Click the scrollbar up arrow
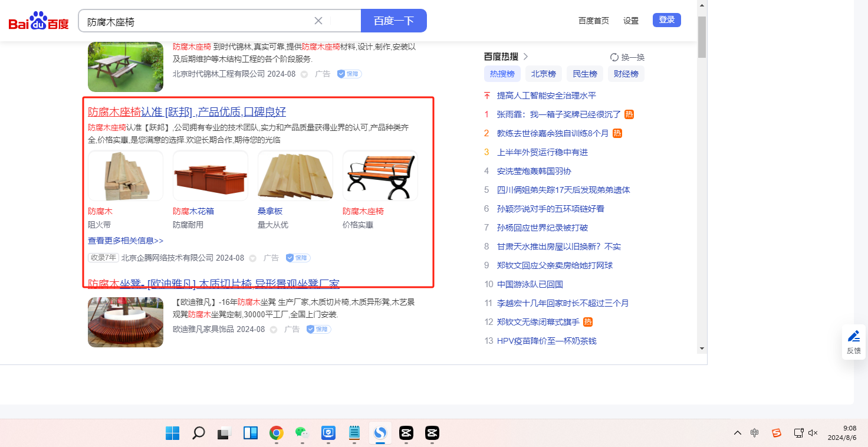Viewport: 868px width, 447px height. click(x=702, y=5)
